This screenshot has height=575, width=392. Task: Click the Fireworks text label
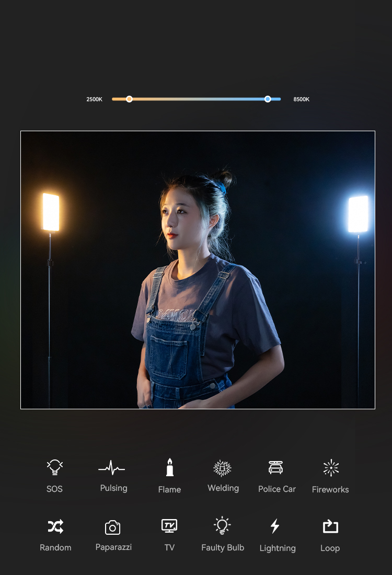point(330,490)
